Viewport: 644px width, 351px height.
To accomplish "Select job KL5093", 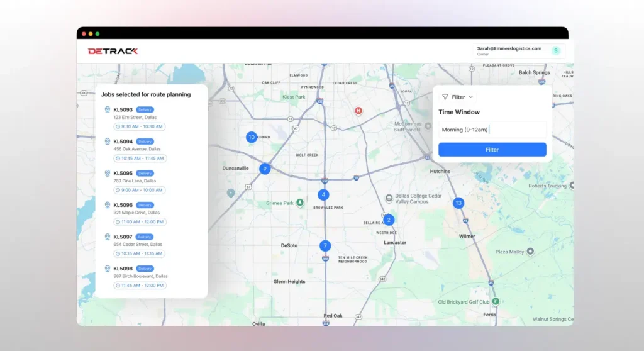I will pos(123,109).
